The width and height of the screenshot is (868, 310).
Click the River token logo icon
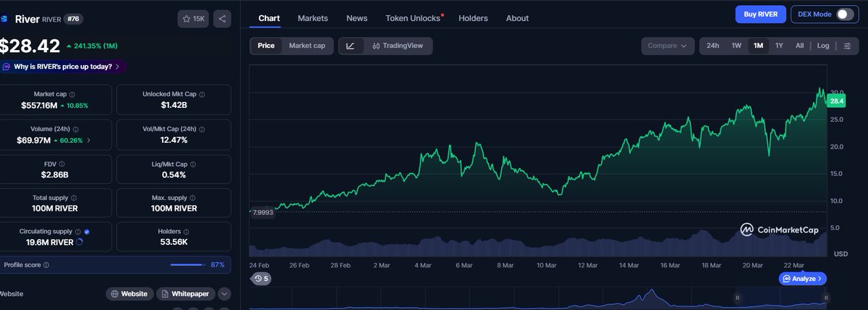(x=4, y=19)
